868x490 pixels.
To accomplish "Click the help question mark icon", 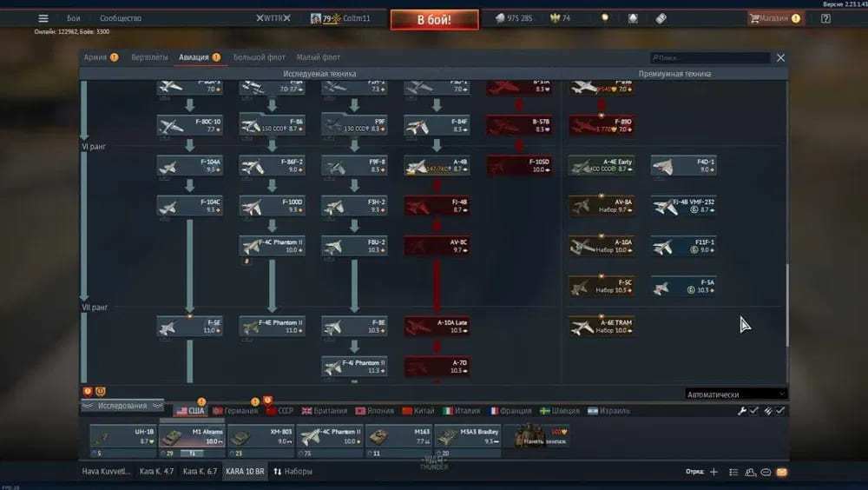I will (825, 18).
